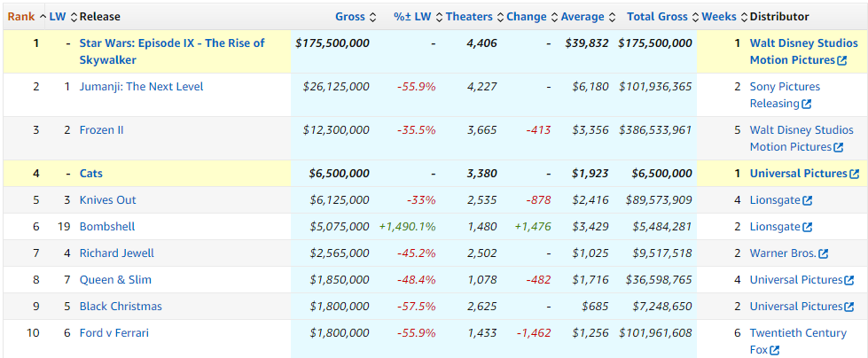This screenshot has width=868, height=358.
Task: Click external link icon in Black Christmas distributor cell
Action: 849,307
